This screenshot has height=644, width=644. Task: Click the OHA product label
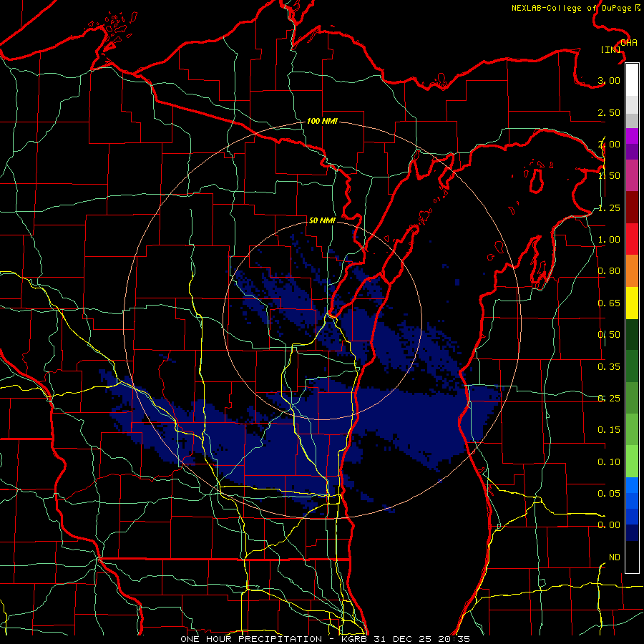[x=629, y=43]
